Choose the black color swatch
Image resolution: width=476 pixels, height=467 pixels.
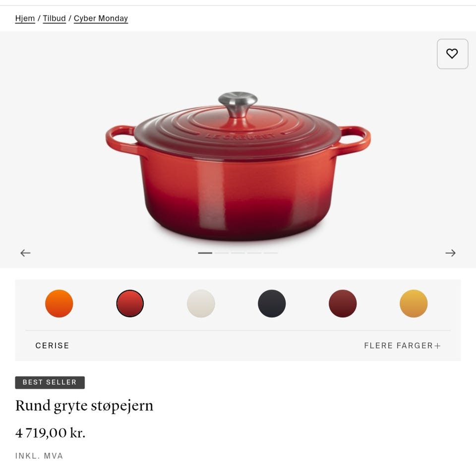pos(272,304)
